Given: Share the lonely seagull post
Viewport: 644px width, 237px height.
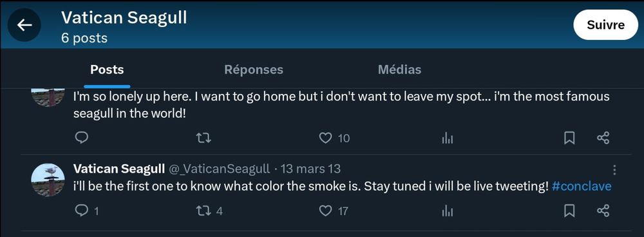Looking at the screenshot, I should (x=603, y=138).
